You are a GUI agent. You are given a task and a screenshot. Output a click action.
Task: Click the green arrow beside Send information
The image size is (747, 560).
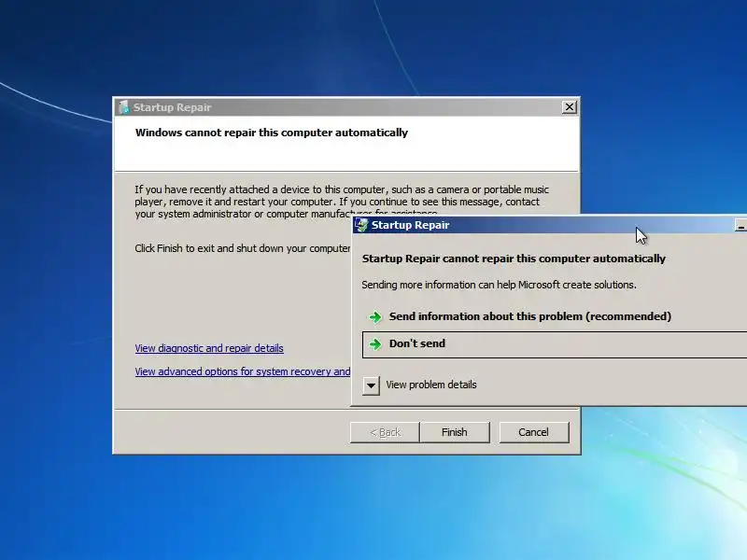375,317
